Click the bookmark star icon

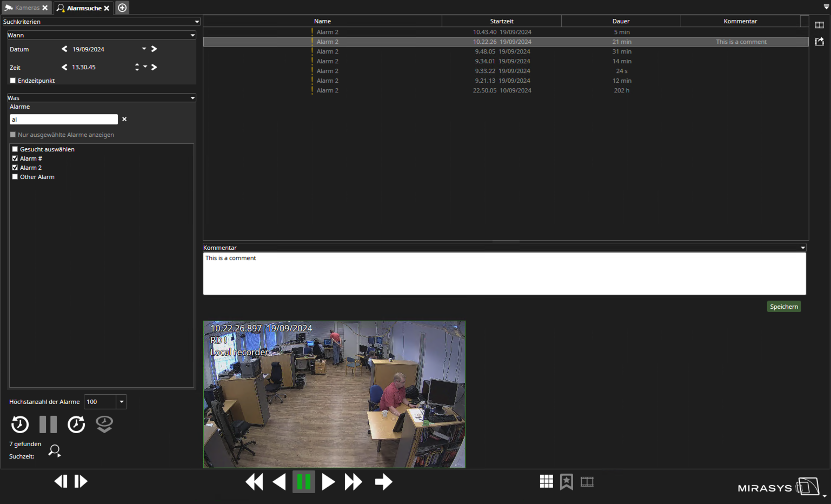point(566,481)
